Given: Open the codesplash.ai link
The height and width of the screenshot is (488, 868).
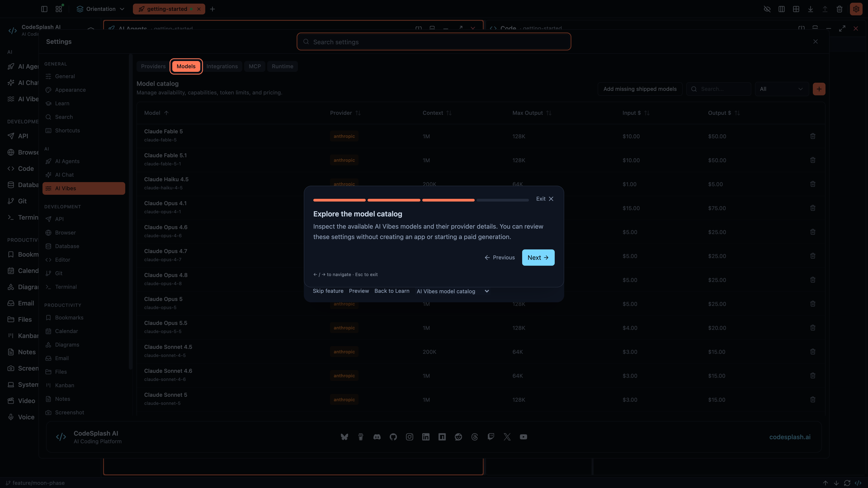Looking at the screenshot, I should (x=790, y=437).
